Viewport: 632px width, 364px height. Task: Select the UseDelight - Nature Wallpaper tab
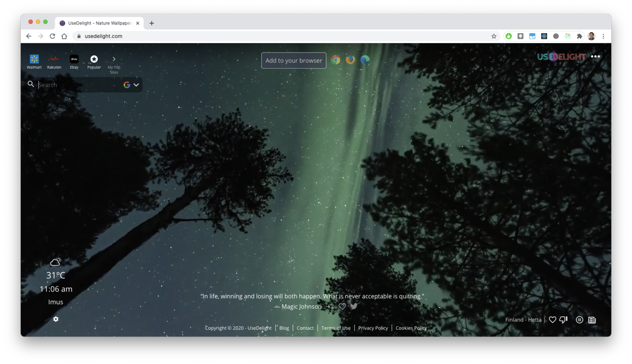click(99, 23)
